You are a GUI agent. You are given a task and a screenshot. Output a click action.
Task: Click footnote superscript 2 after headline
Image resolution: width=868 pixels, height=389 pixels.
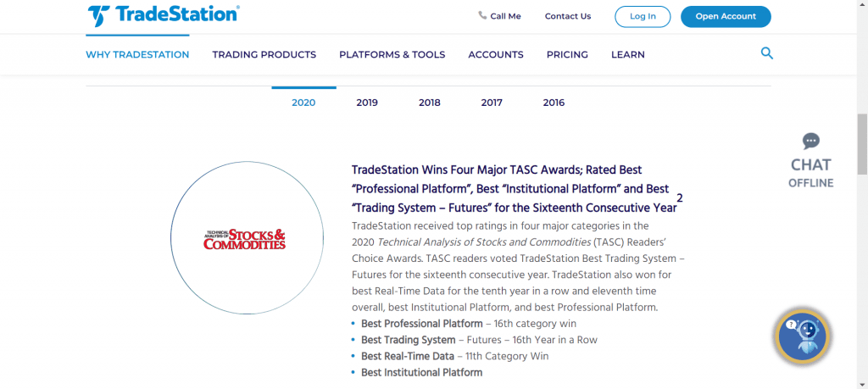tap(680, 198)
